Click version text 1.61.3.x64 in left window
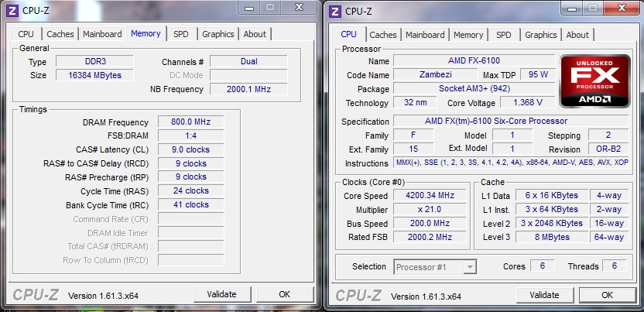 (103, 296)
